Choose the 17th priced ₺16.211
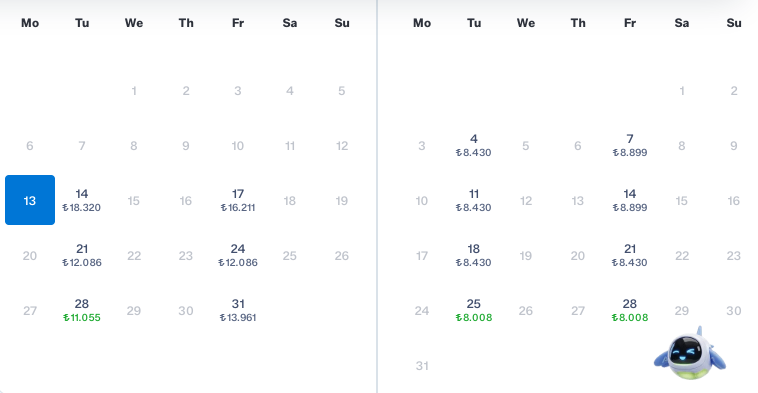Viewport: 758px width, 393px height. click(238, 200)
